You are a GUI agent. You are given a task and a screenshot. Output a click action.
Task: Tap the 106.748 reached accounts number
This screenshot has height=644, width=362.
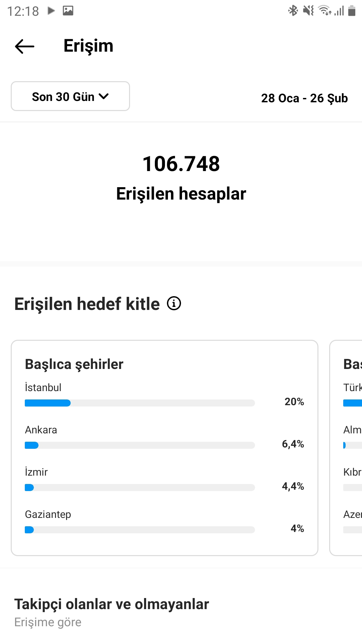(181, 164)
